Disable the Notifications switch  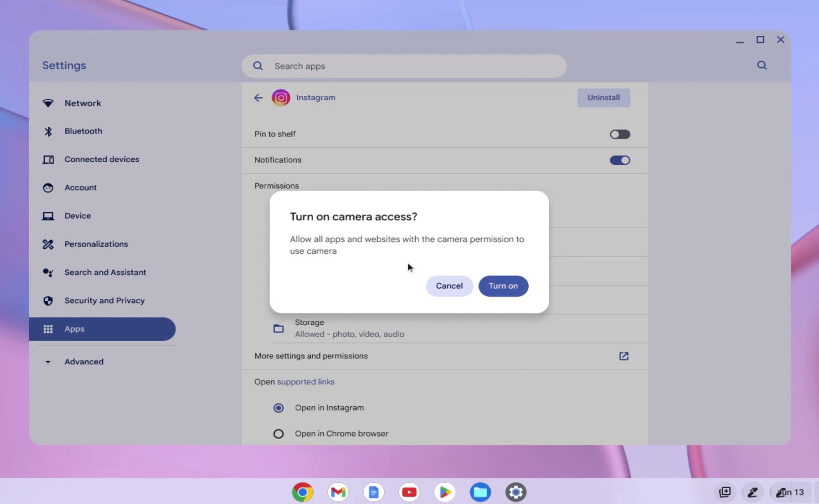619,160
